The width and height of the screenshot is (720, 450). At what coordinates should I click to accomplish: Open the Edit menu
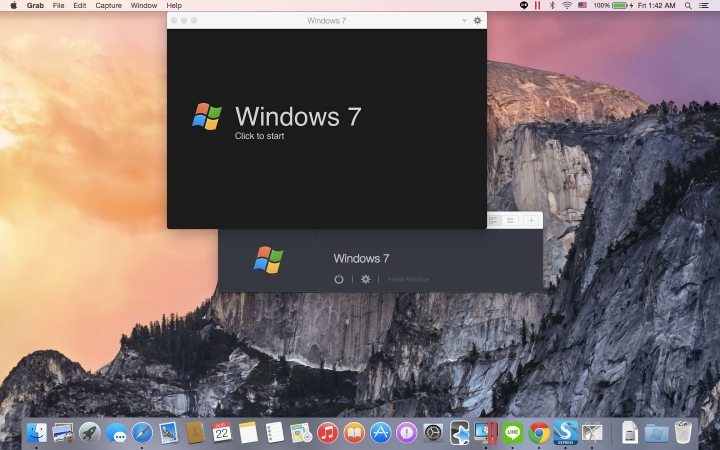80,6
